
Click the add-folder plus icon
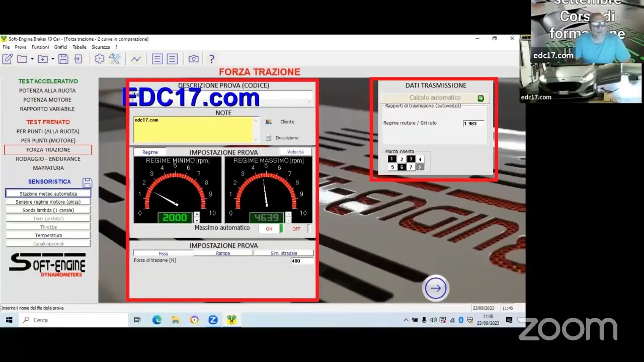(43, 59)
